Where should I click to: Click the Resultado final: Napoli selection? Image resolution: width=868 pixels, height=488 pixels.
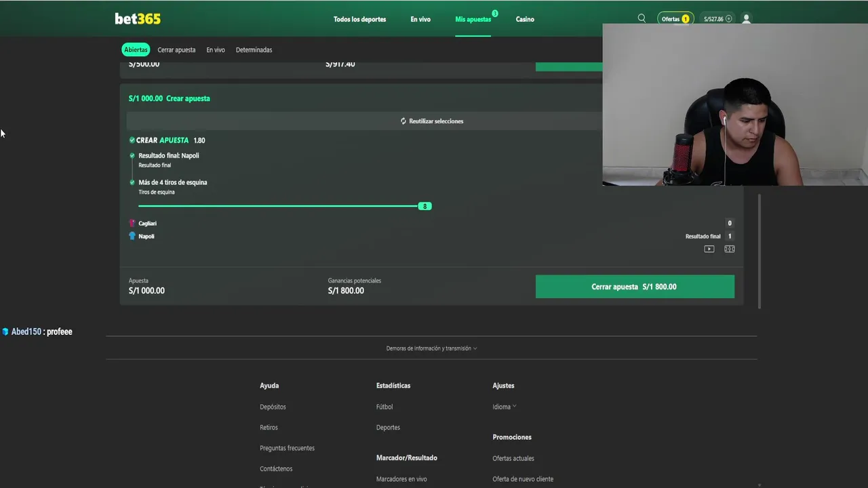point(169,156)
